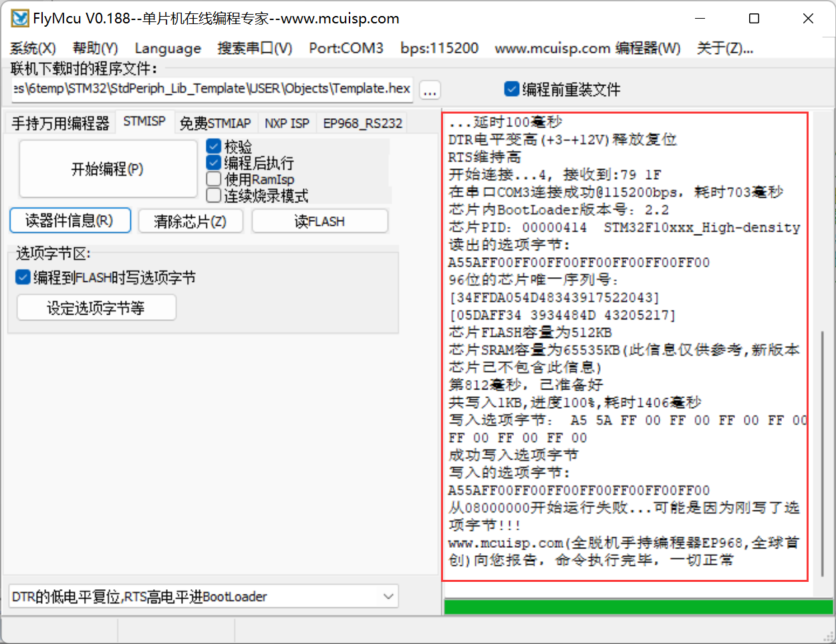Viewport: 836px width, 644px height.
Task: Open the DTR/RTS reset mode dropdown
Action: tap(390, 596)
